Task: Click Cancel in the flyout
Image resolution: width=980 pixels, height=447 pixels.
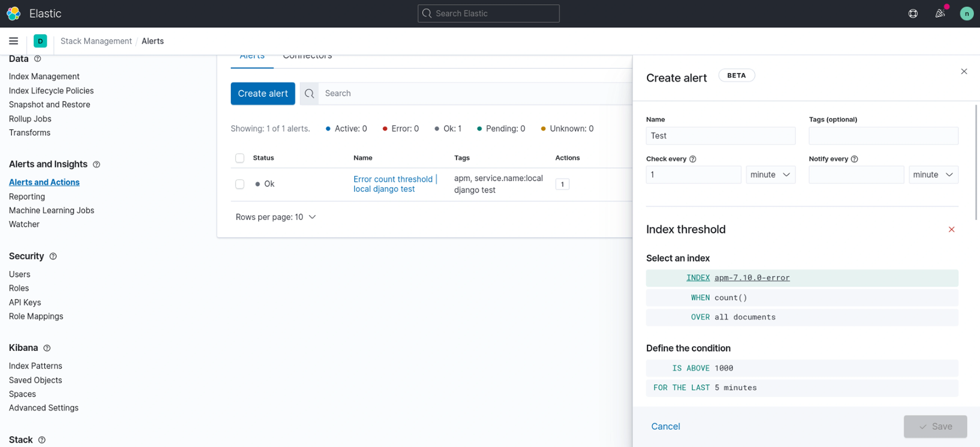Action: (665, 426)
